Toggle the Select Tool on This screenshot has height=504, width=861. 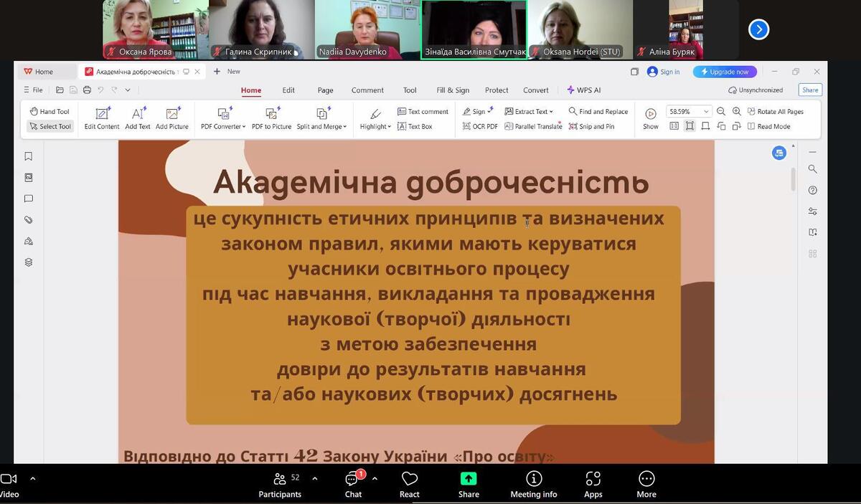click(x=50, y=127)
